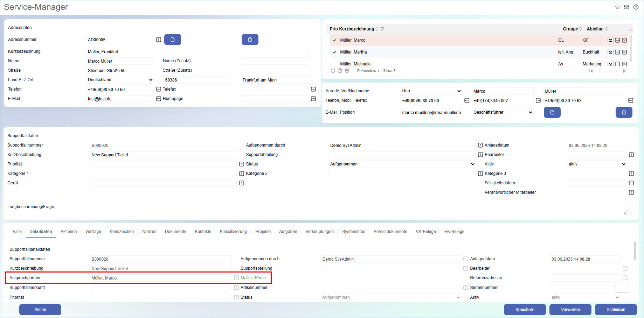Open options icon next to test@test.de field
Viewport: 644px width, 318px height.
(x=159, y=99)
